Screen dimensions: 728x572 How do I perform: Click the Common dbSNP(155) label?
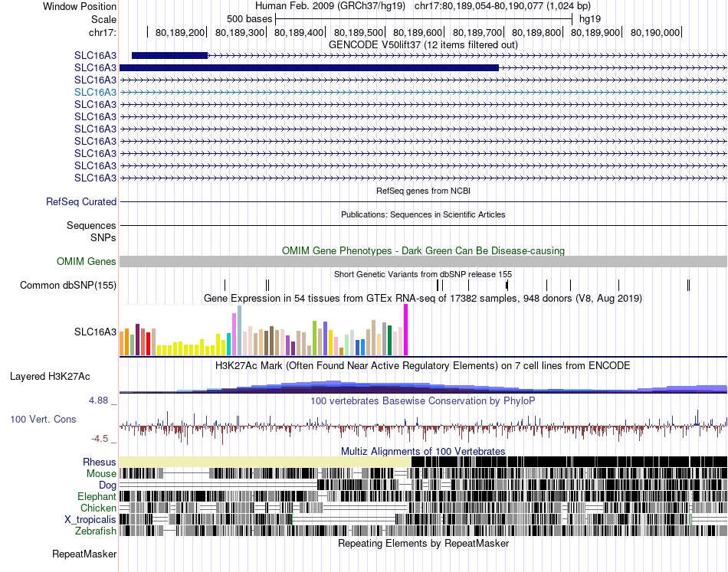(x=67, y=286)
